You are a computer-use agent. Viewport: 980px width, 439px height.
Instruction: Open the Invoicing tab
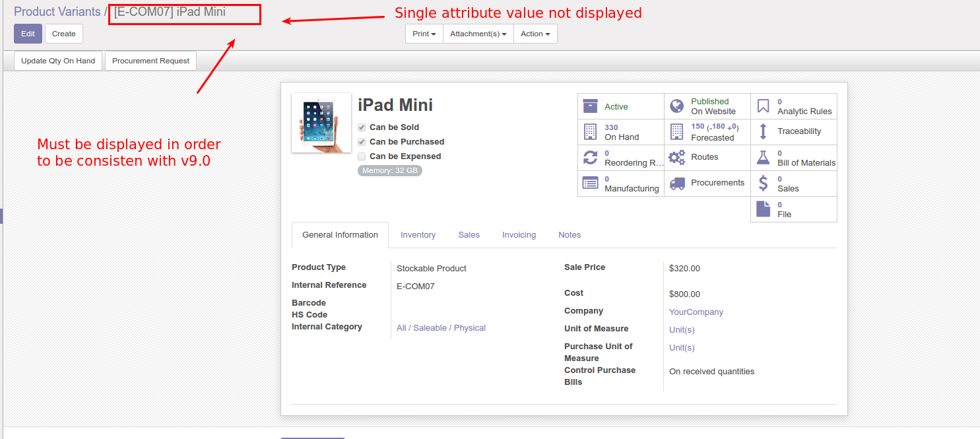coord(519,234)
